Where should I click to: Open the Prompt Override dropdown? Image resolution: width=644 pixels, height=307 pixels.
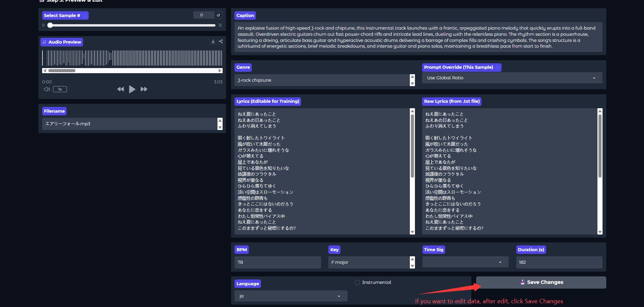(512, 78)
